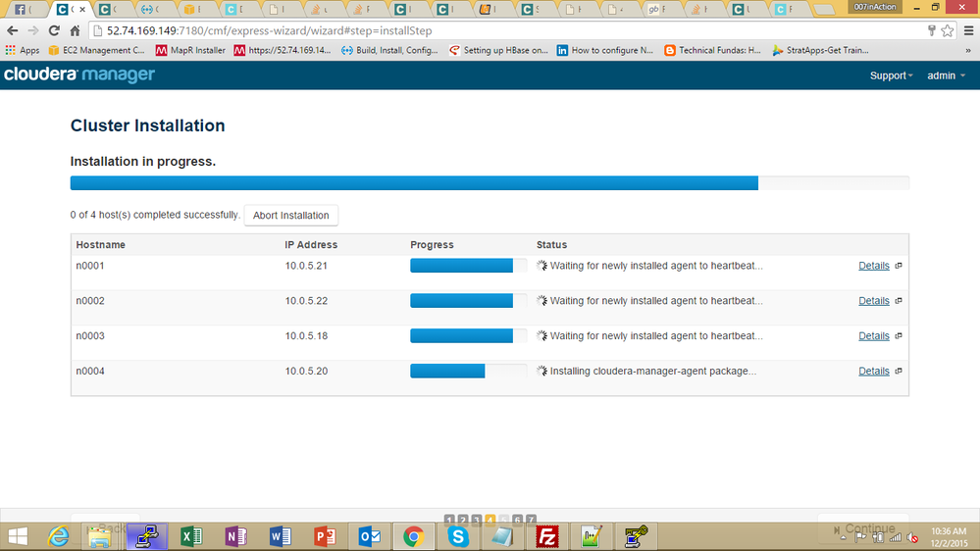Select IP address 10.0.5.21
This screenshot has height=551, width=980.
[x=306, y=266]
